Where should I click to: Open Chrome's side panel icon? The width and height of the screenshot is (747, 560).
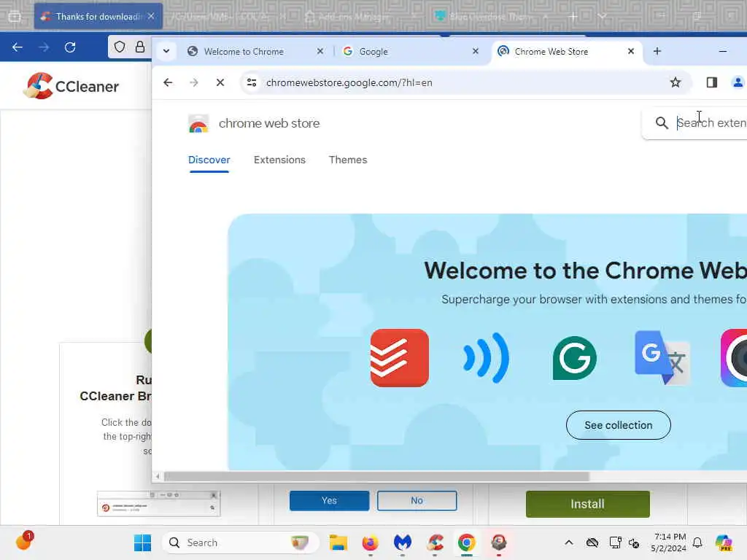tap(712, 82)
